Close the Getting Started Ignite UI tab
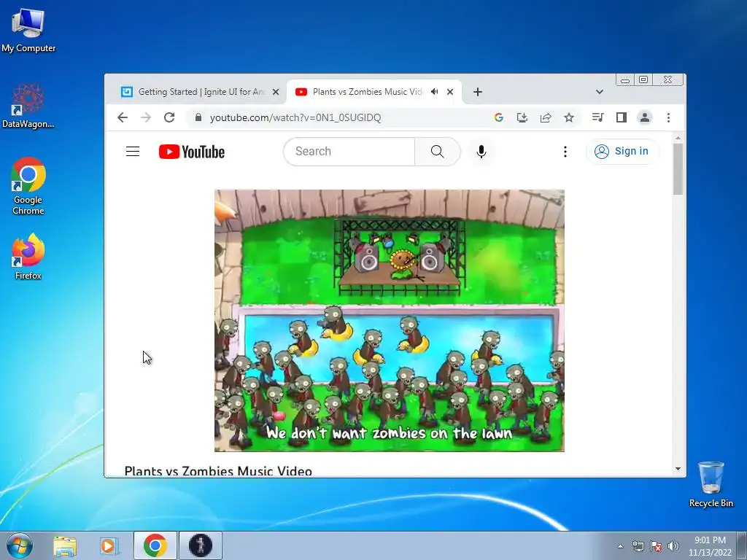Image resolution: width=747 pixels, height=560 pixels. pos(275,92)
